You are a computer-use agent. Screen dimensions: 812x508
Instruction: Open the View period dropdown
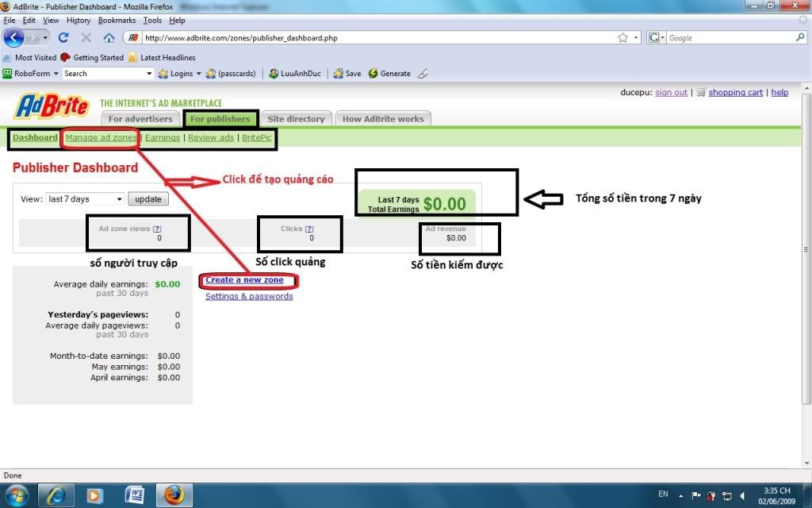85,199
